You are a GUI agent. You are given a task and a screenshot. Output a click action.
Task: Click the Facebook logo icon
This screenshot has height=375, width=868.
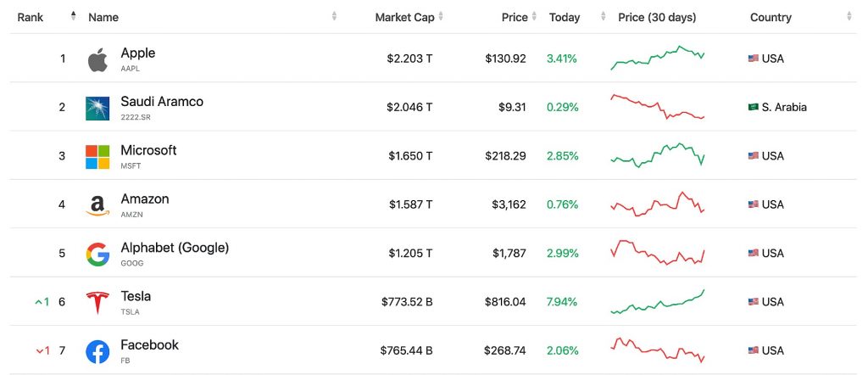tap(97, 352)
